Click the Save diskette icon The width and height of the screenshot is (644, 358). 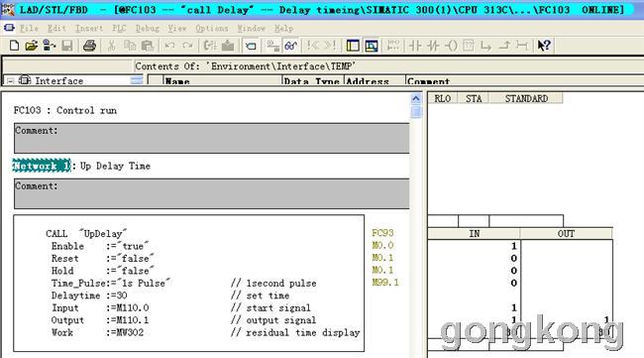(67, 46)
